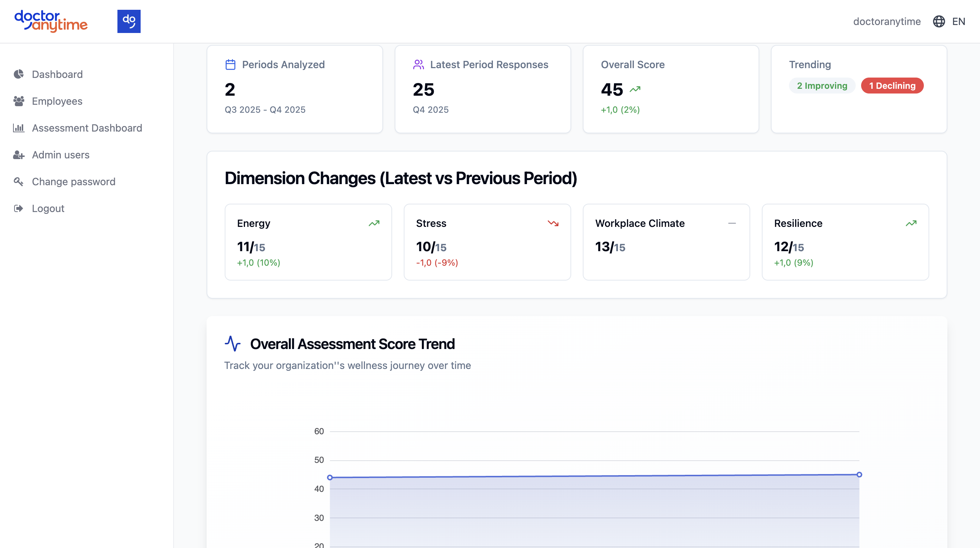980x548 pixels.
Task: Click the doctoranytime logo
Action: 51,21
